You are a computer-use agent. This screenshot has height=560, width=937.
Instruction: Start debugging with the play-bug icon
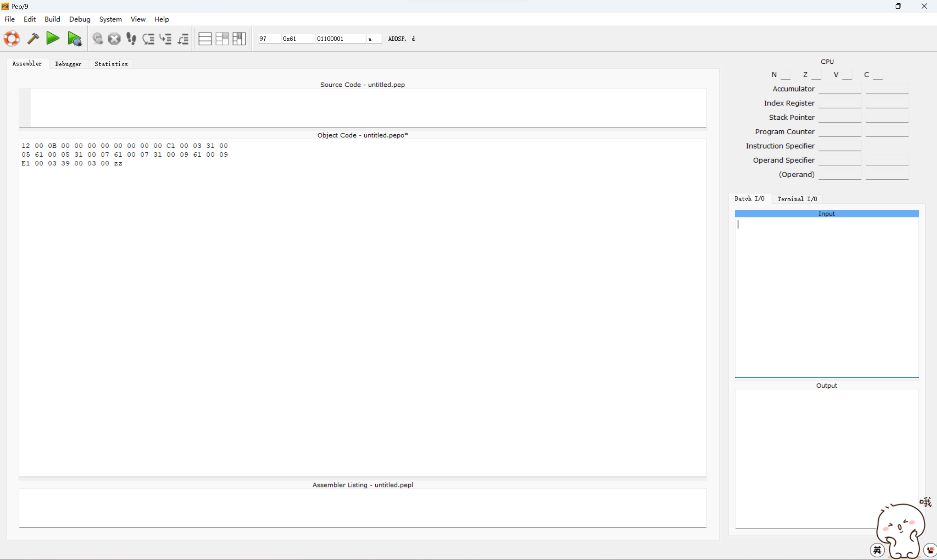(74, 38)
